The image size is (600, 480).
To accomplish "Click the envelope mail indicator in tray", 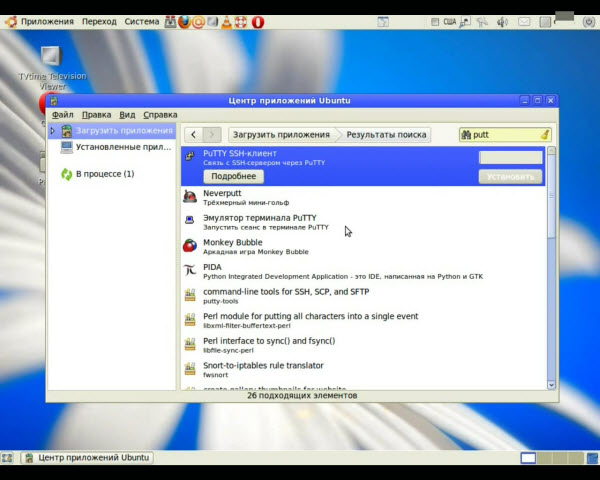I will point(524,22).
